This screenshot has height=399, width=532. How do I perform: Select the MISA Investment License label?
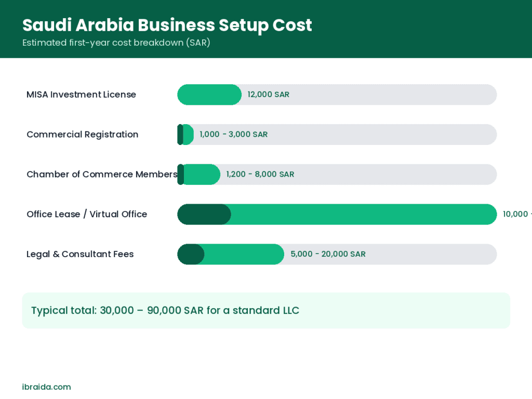pos(81,95)
